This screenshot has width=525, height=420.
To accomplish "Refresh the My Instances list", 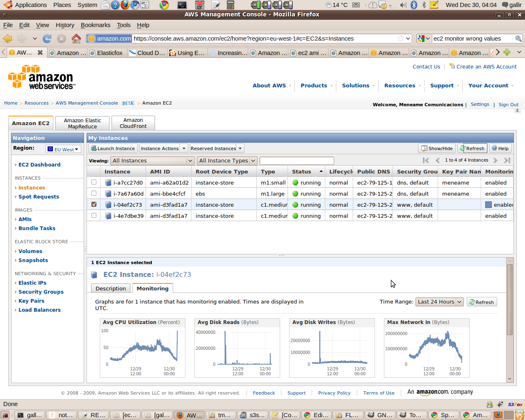I will (x=472, y=148).
